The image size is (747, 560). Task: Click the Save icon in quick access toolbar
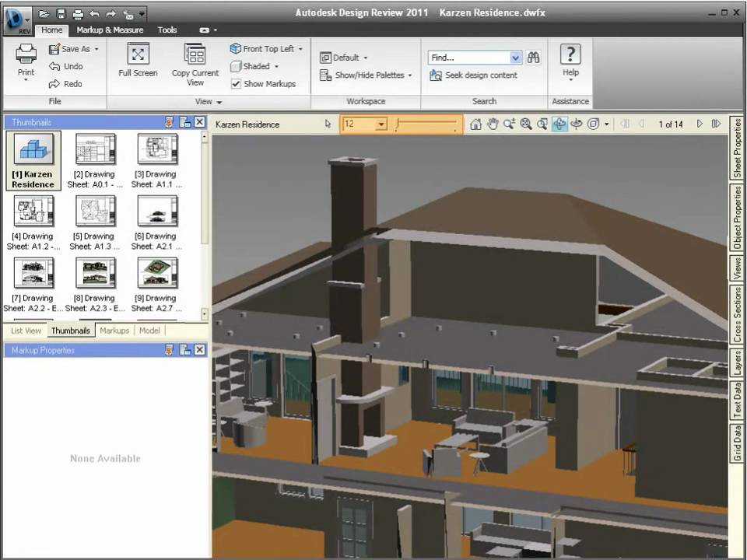(x=61, y=14)
